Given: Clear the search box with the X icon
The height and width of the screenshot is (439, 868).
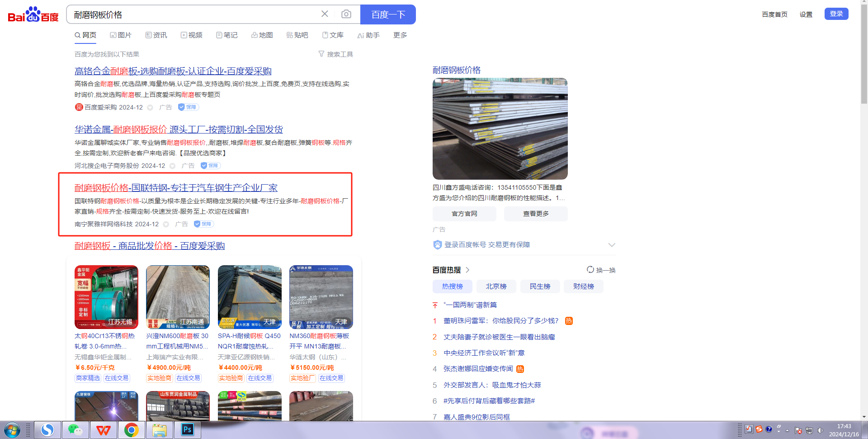Looking at the screenshot, I should point(325,14).
